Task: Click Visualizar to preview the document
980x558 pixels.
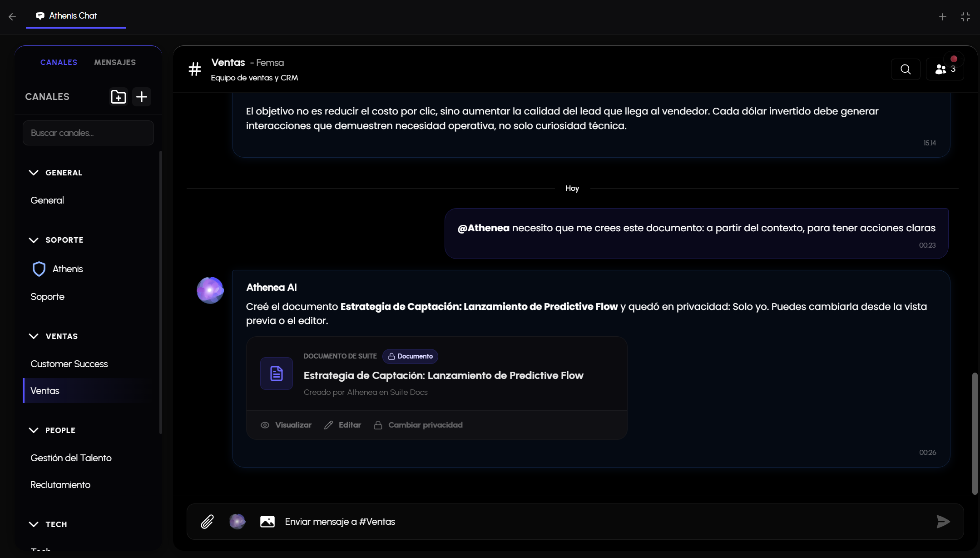Action: point(286,425)
